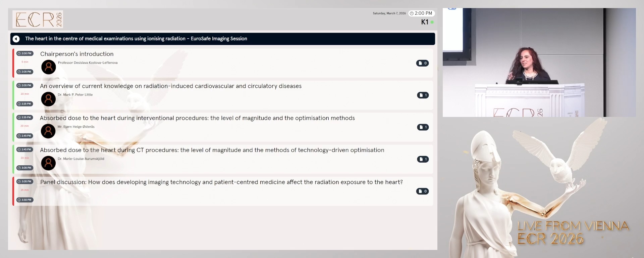Viewport: 644px width, 258px height.
Task: Click document badge for Panel discussion
Action: click(422, 191)
